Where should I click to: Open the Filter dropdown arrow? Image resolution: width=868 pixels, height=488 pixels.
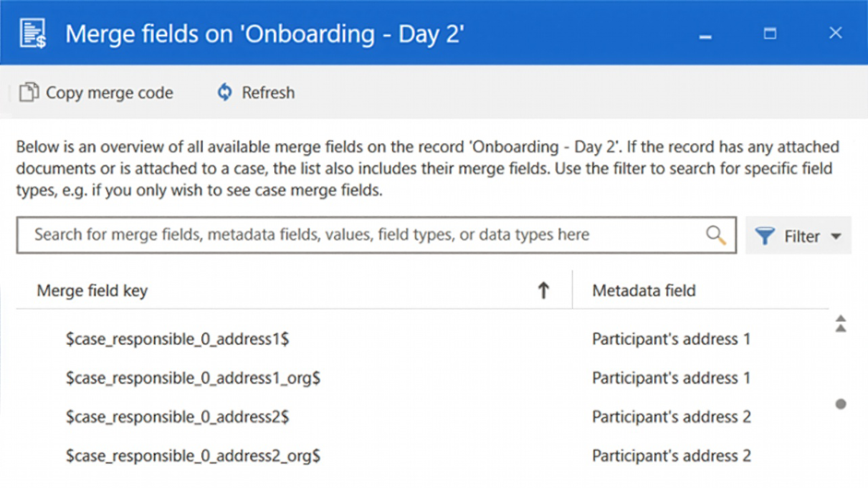pyautogui.click(x=836, y=236)
